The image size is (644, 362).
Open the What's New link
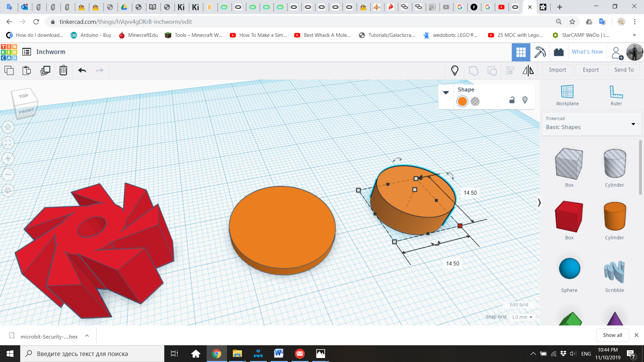587,52
